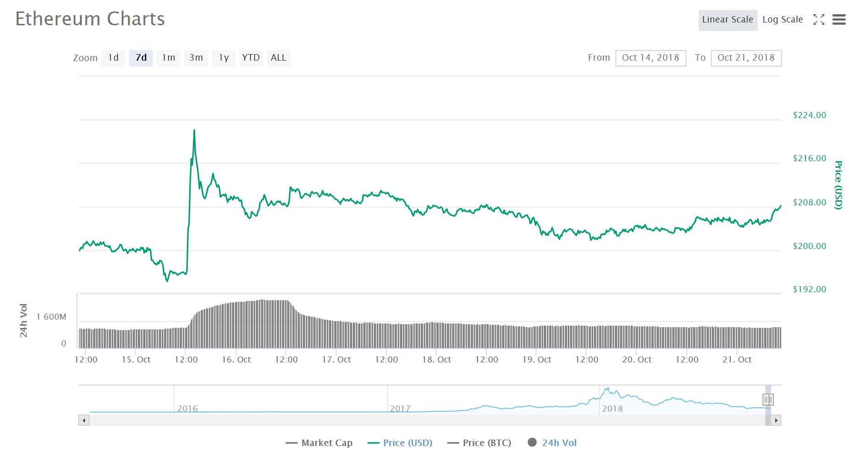Click the $192.00 price axis label
The height and width of the screenshot is (452, 868).
coord(809,289)
